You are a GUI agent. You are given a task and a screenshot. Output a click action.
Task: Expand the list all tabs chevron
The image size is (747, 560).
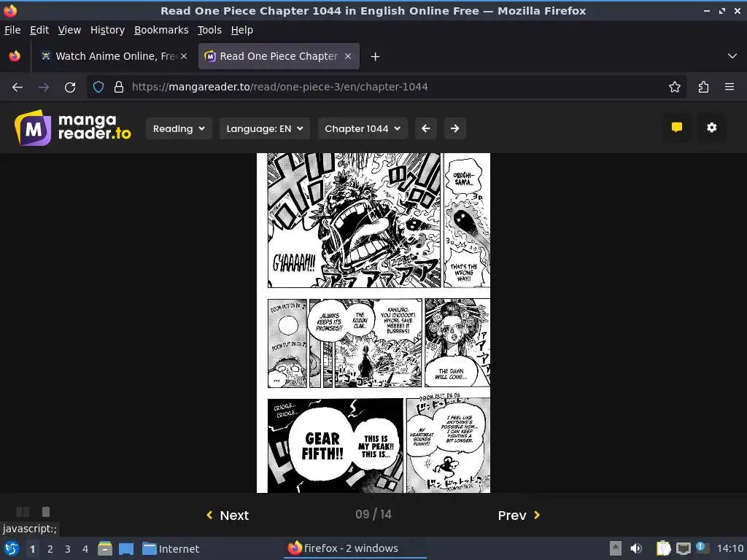[732, 56]
